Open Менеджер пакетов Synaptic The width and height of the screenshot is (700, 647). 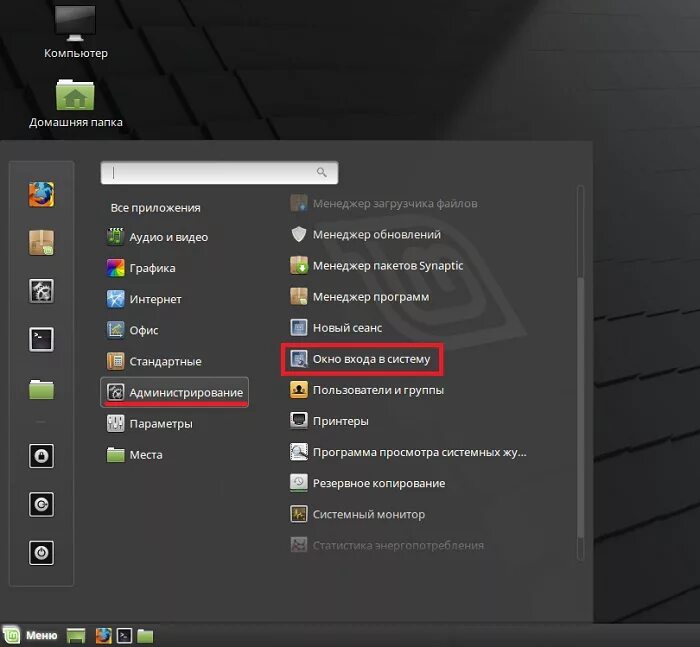pyautogui.click(x=376, y=266)
